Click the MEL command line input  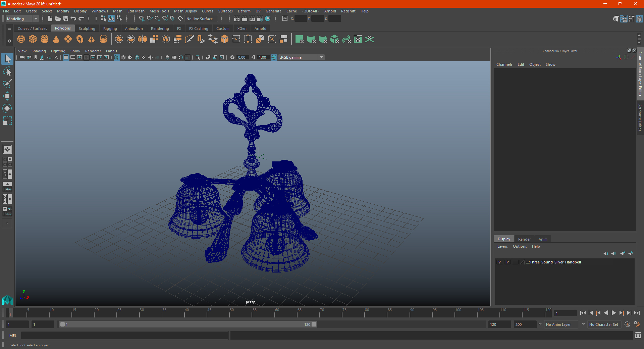[x=125, y=335]
